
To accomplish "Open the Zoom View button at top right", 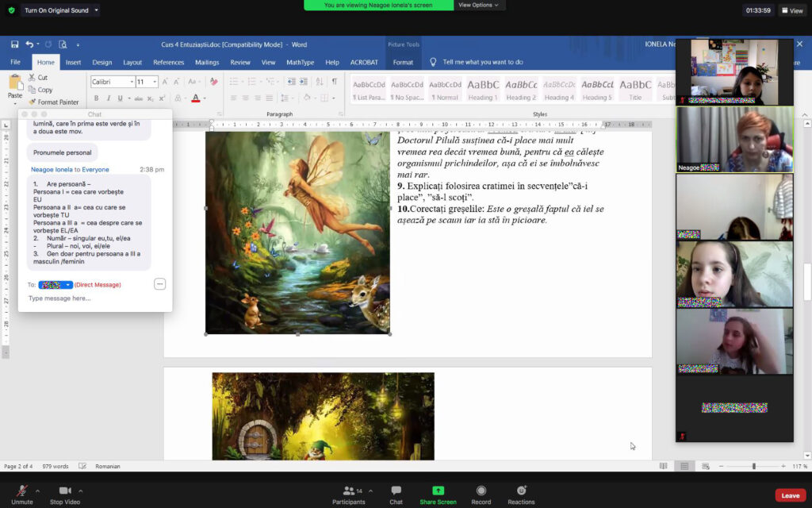I will pyautogui.click(x=792, y=10).
